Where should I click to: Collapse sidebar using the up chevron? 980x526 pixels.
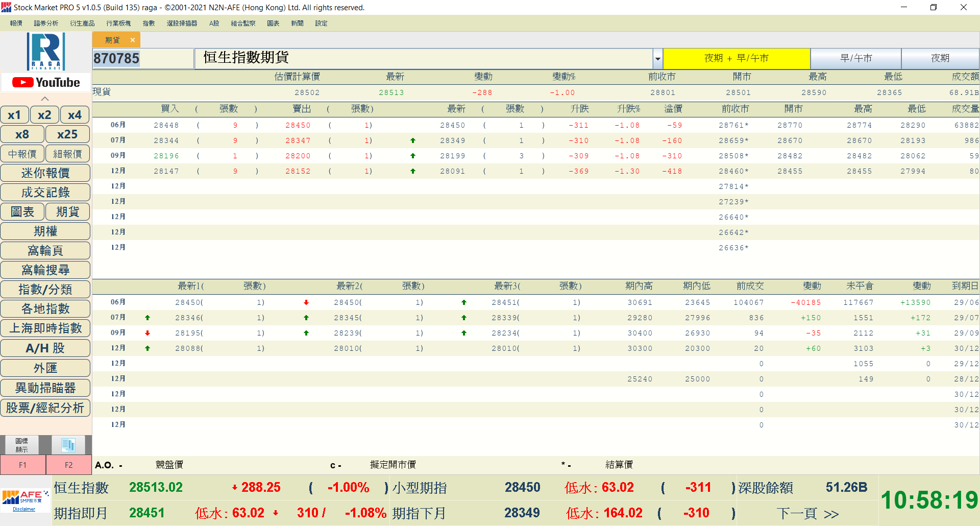45,99
